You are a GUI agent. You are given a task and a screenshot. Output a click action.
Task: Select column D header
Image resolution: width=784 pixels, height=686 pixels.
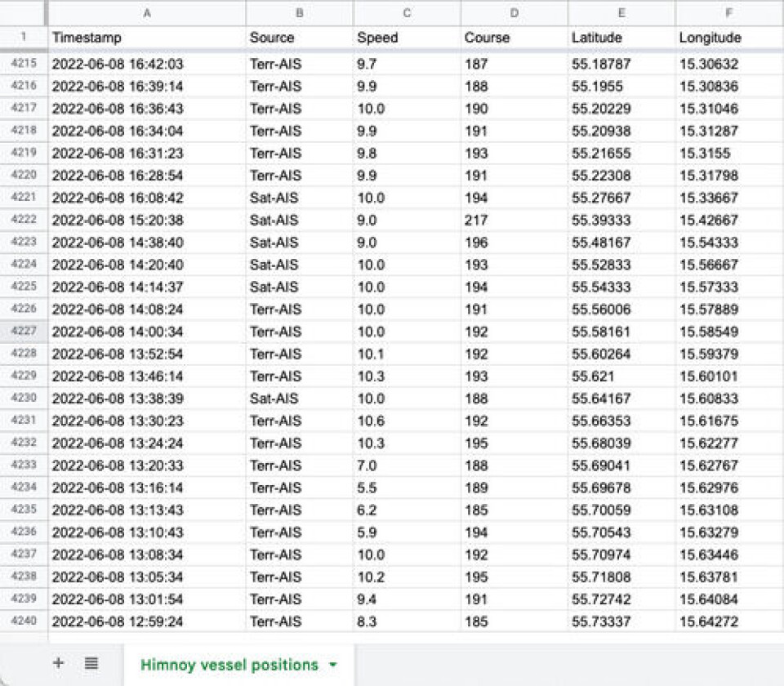point(514,13)
